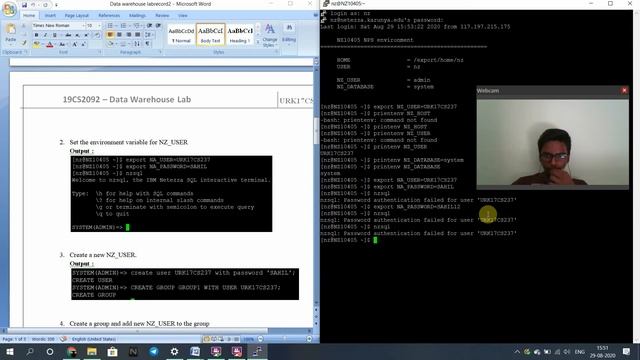The width and height of the screenshot is (640, 360).
Task: Open the Editing group menu
Action: 289,33
